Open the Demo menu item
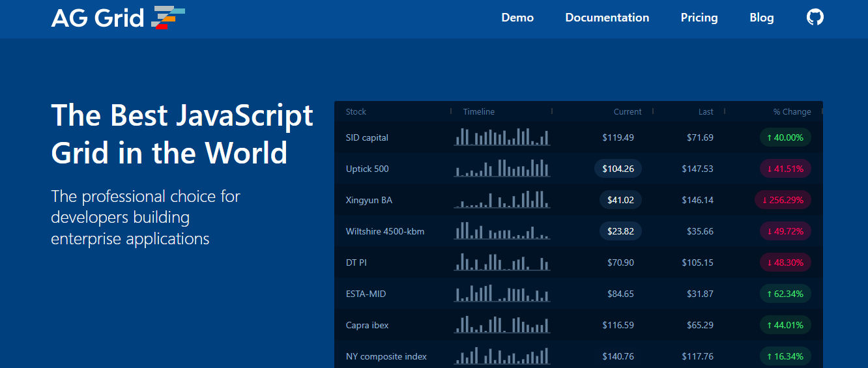 click(x=517, y=18)
